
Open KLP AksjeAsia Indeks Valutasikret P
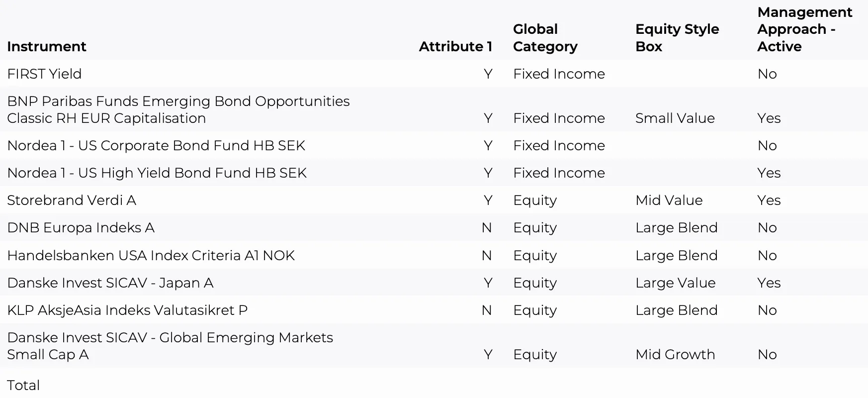point(127,310)
